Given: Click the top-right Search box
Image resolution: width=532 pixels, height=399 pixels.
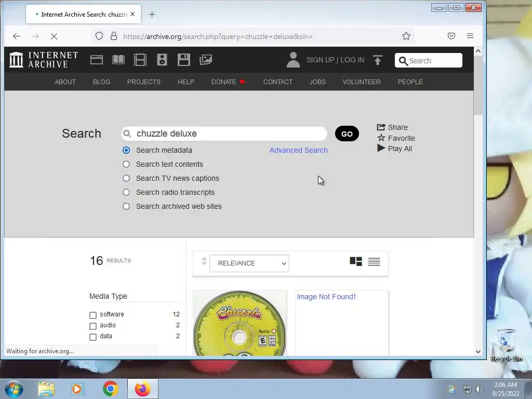Looking at the screenshot, I should coord(428,60).
